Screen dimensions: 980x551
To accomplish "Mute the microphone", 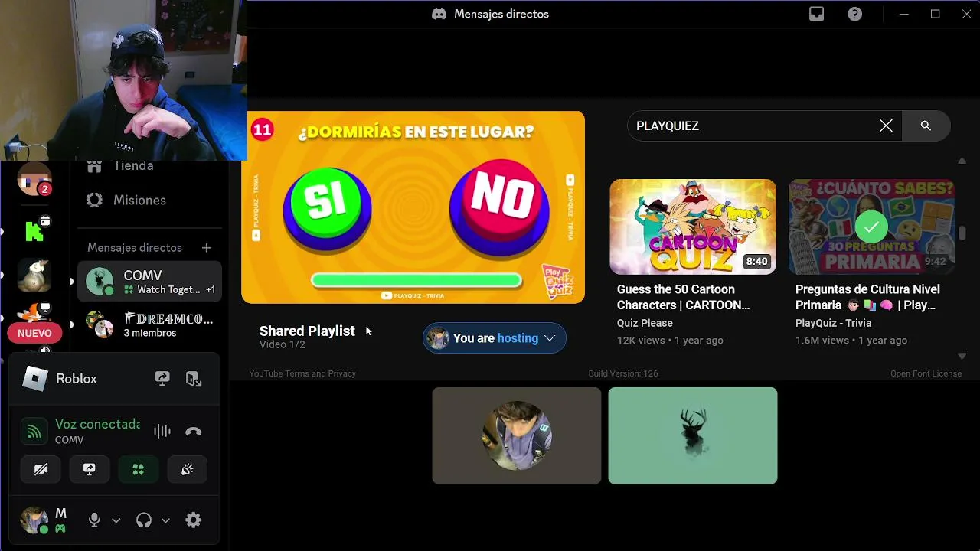I will pos(94,520).
